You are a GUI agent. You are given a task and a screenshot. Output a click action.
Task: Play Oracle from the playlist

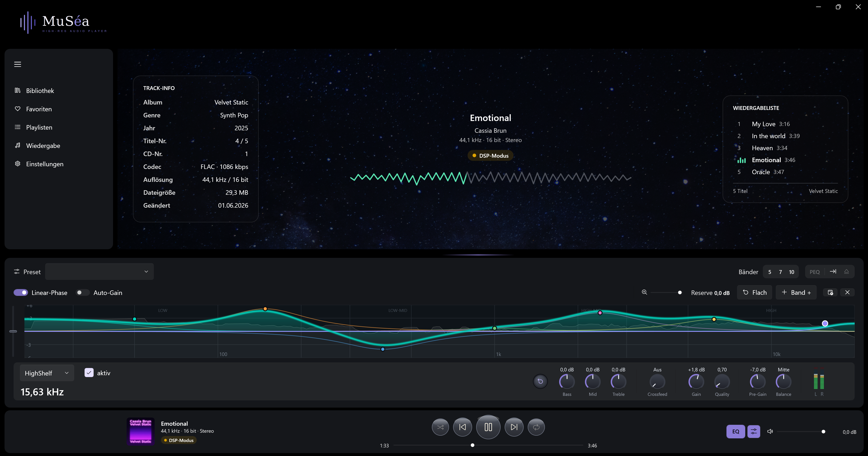click(x=785, y=172)
